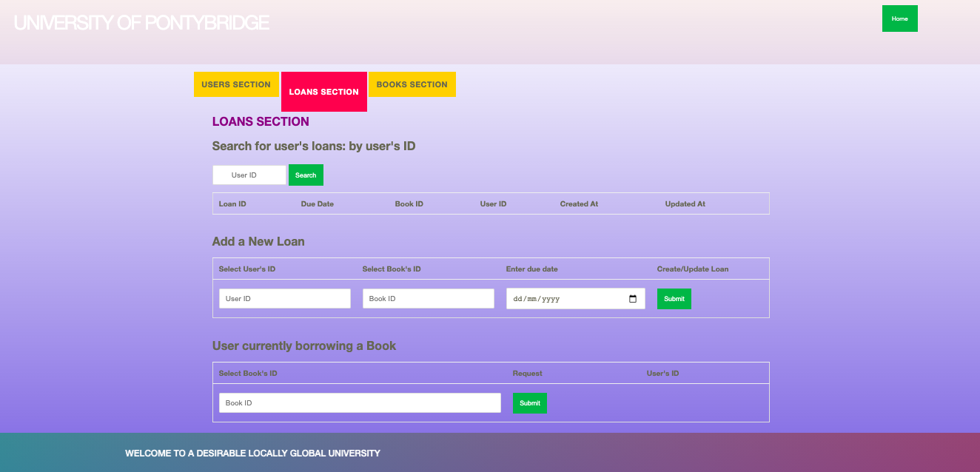Click the Search button for user's loans
The image size is (980, 472).
click(306, 175)
